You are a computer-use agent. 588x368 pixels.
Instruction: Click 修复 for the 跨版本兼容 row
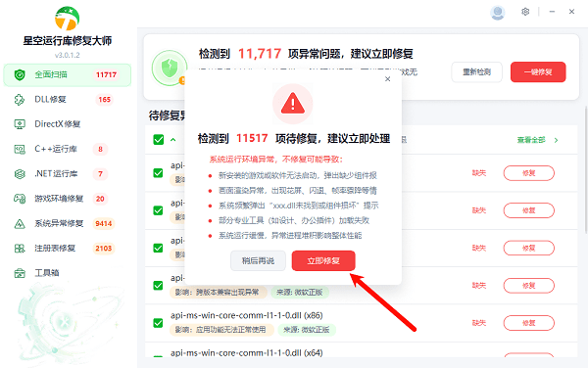tap(529, 286)
